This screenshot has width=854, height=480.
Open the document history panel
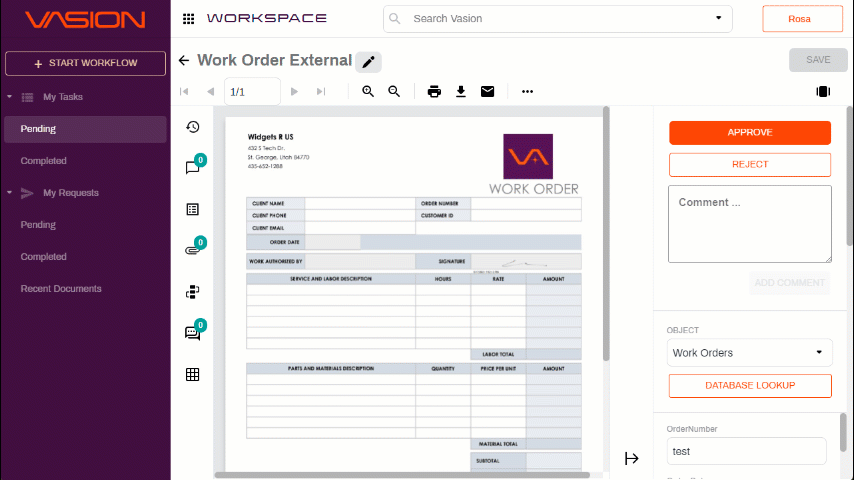coord(193,127)
